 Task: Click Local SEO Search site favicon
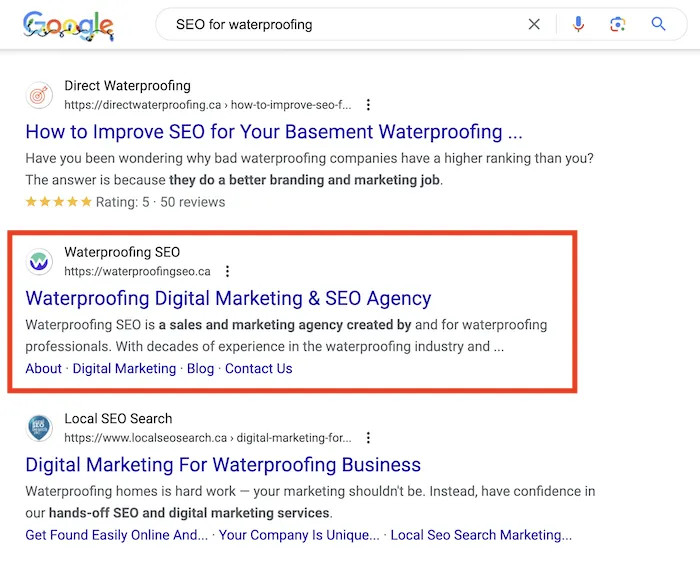tap(40, 428)
